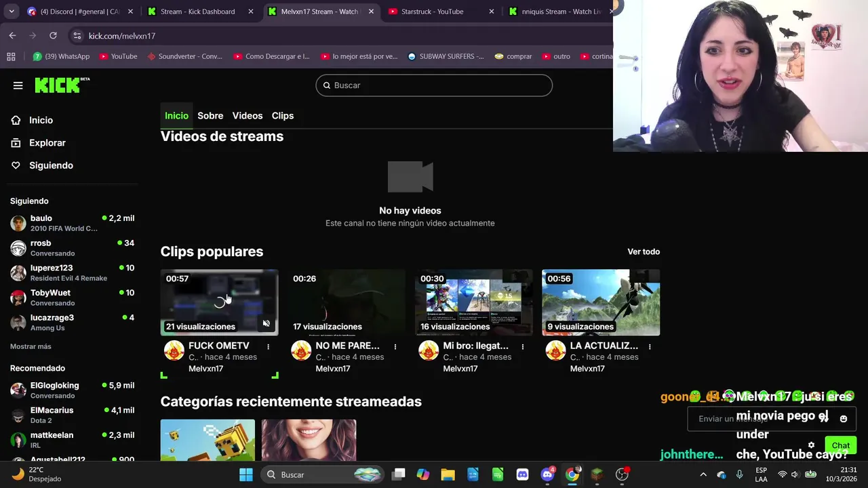Open the Minecraft bee category thumbnail
The height and width of the screenshot is (488, 868).
[208, 440]
